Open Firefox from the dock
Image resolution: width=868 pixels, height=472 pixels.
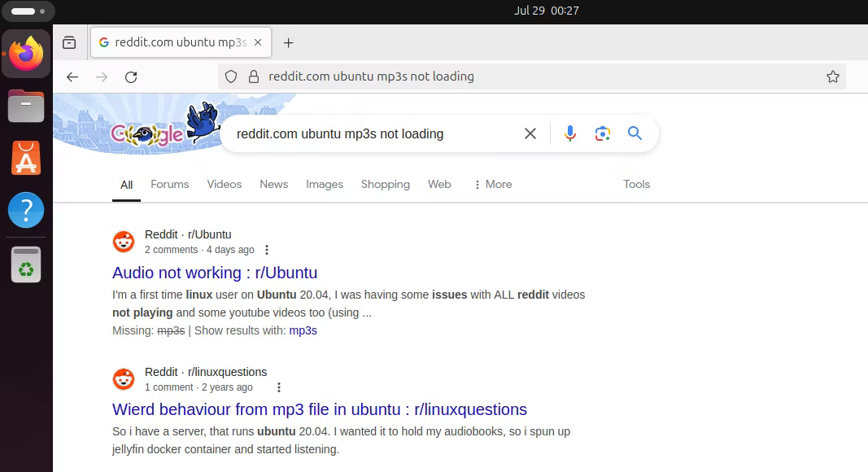pos(26,53)
